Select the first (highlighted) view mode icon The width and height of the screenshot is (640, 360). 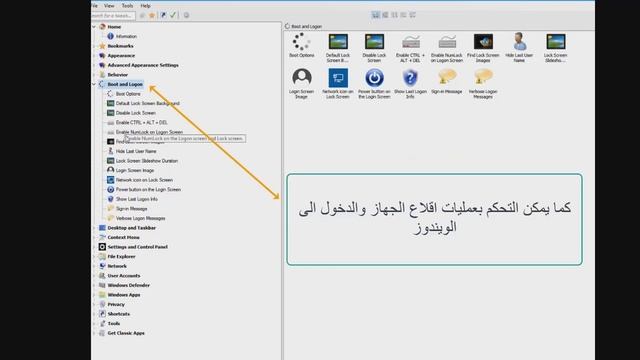(376, 15)
